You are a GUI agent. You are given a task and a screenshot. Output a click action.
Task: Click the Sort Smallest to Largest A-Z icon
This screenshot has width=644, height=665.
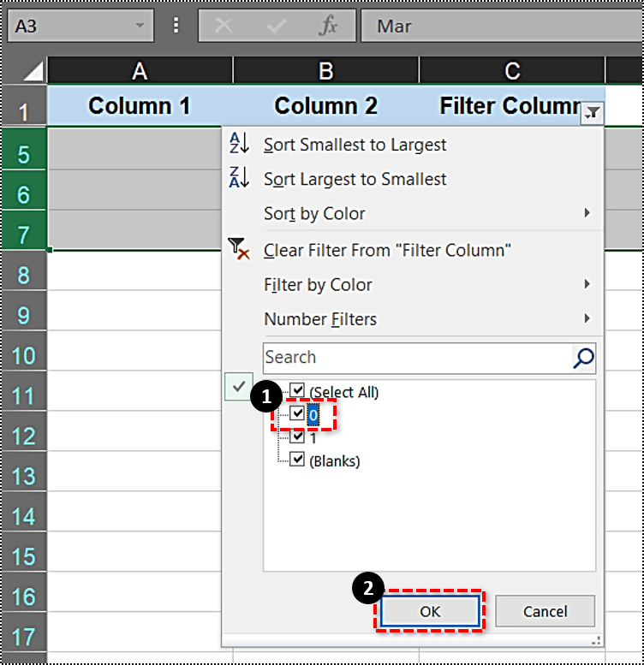click(x=239, y=145)
